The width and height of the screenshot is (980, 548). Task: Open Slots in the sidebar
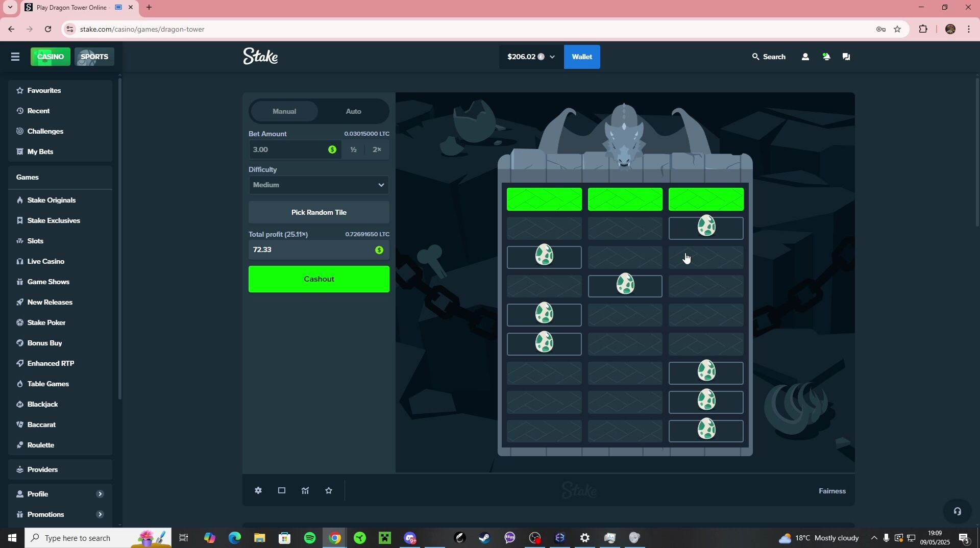pos(60,241)
